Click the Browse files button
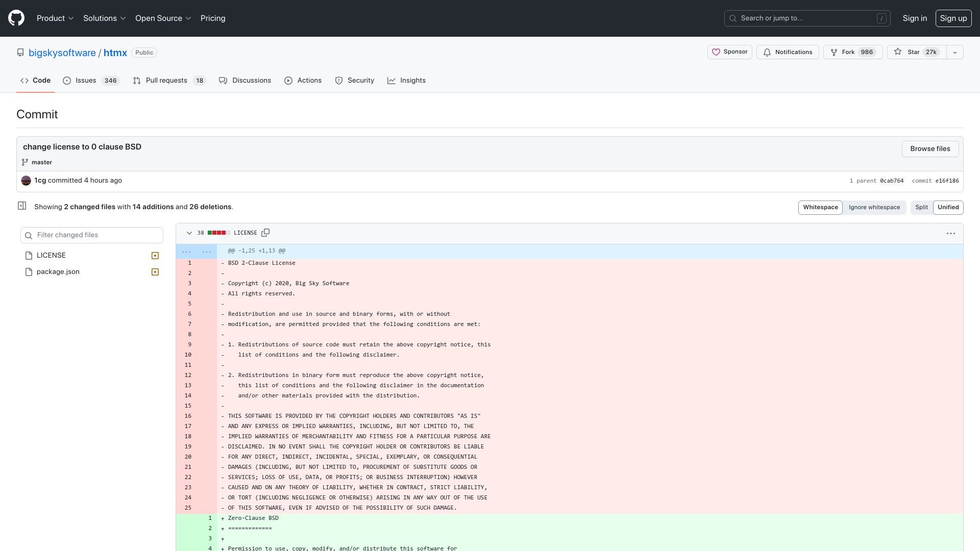 coord(930,149)
